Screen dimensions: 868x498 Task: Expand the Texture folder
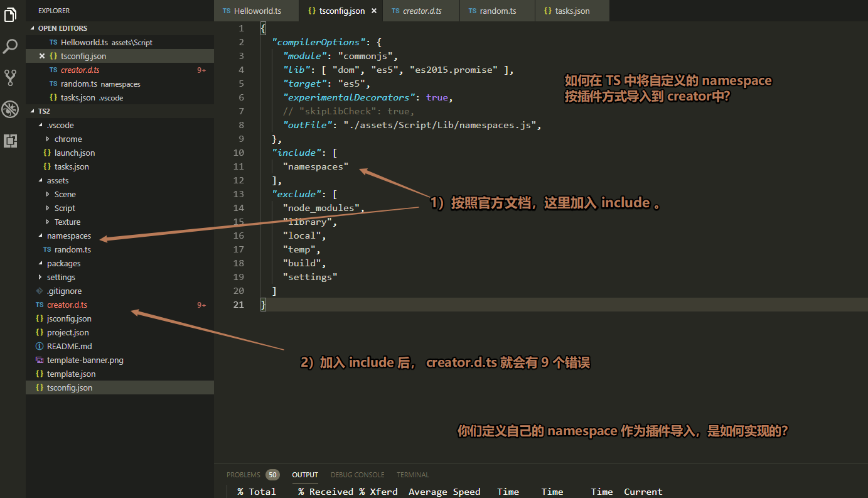48,222
